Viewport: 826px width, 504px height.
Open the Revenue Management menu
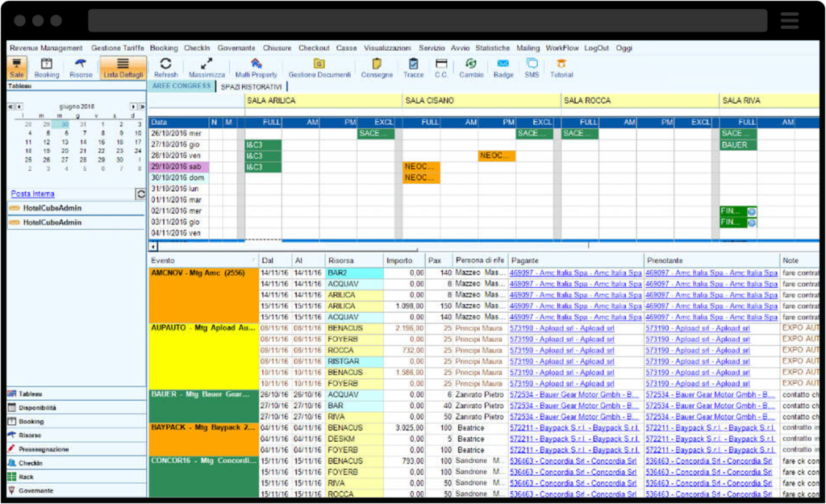pyautogui.click(x=46, y=48)
